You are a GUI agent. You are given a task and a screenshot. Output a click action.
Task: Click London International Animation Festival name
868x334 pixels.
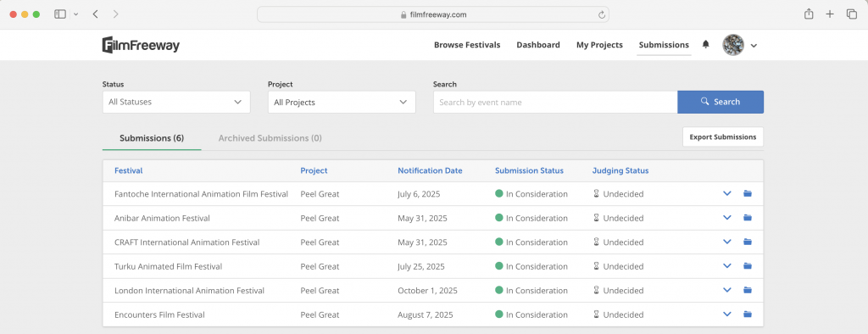coord(189,290)
